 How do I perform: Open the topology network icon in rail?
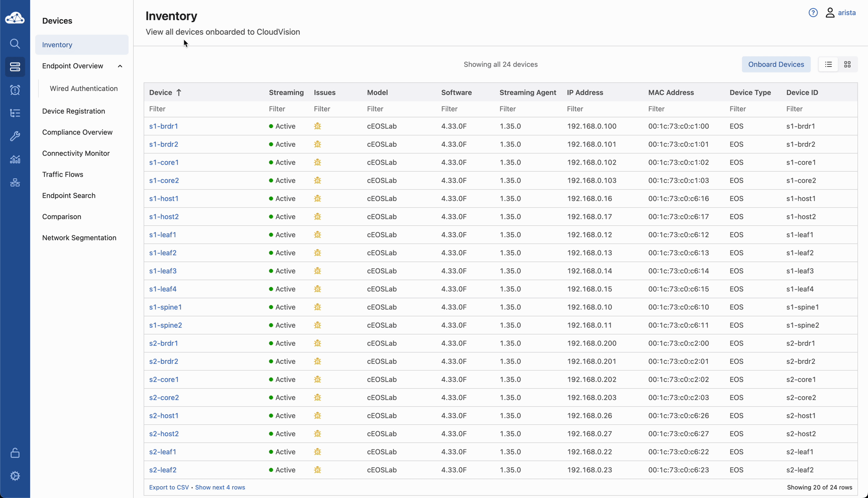point(15,182)
